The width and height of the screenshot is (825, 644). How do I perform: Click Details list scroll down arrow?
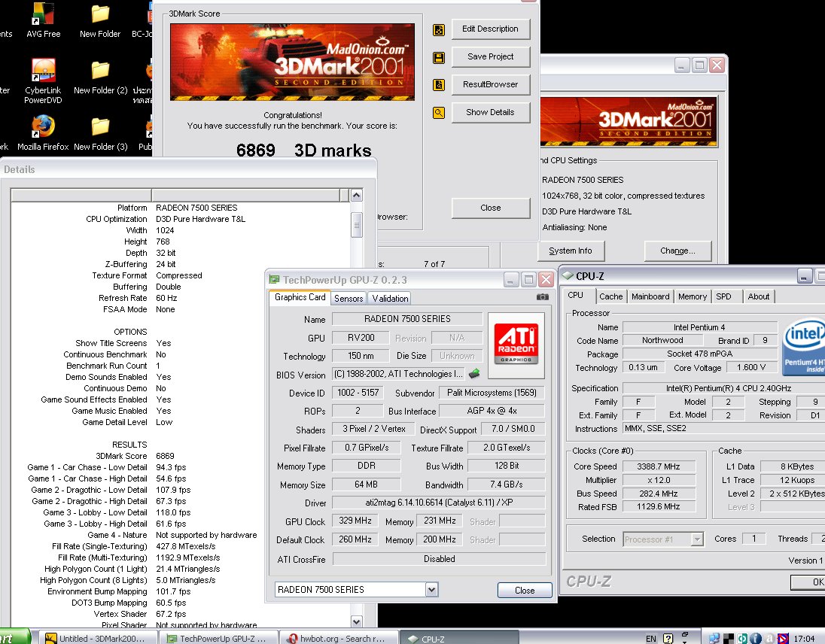pos(357,622)
